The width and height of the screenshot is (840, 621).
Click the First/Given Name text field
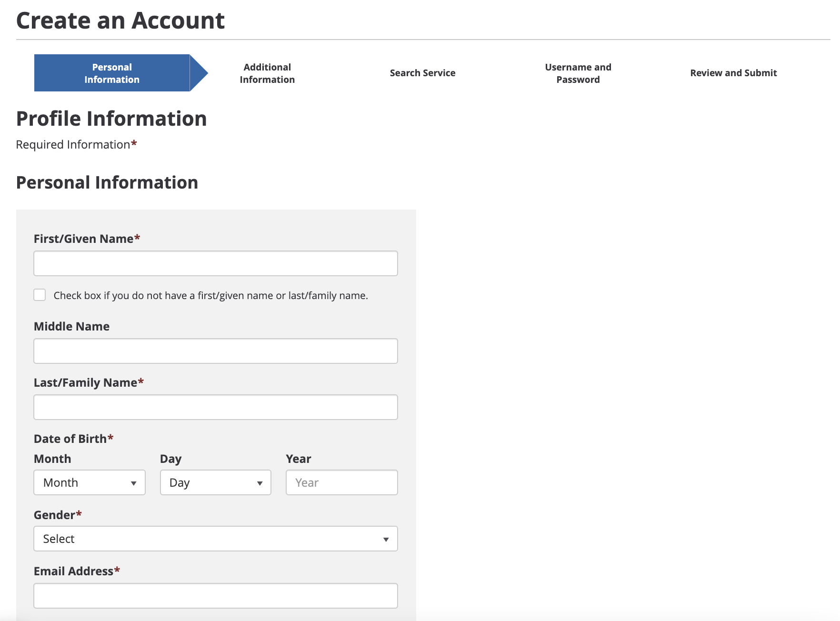click(216, 263)
